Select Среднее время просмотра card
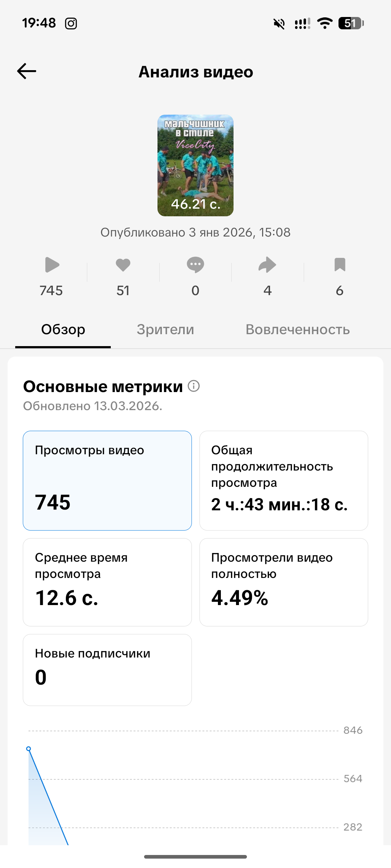The height and width of the screenshot is (868, 391). click(x=107, y=582)
